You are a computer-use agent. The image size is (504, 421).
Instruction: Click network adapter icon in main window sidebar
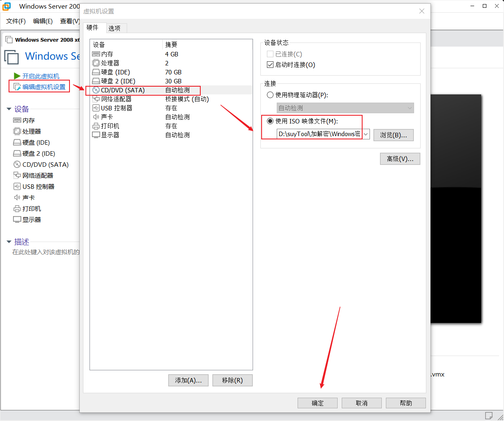[17, 175]
